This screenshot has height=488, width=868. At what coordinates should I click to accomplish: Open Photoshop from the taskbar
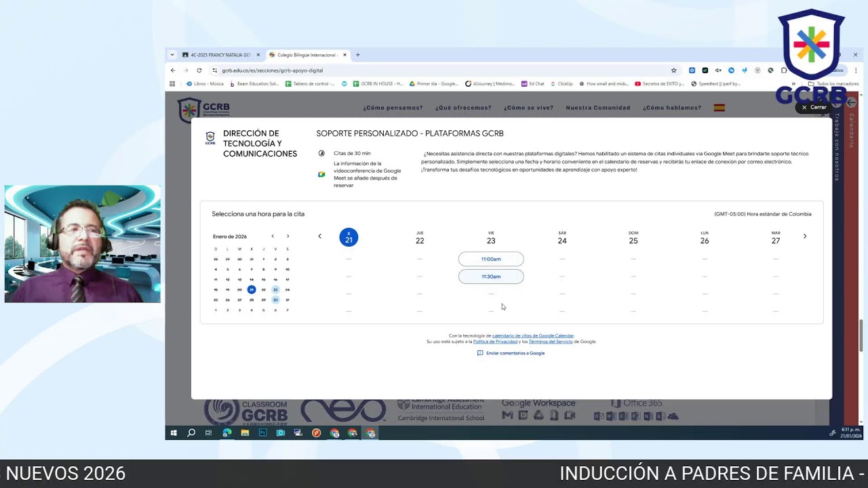pos(262,433)
